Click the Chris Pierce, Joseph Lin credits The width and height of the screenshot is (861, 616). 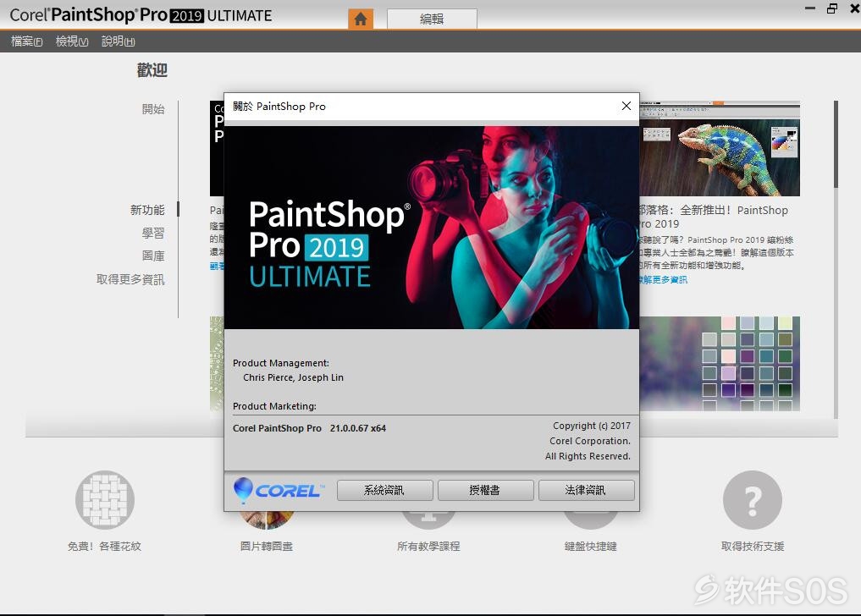pyautogui.click(x=293, y=377)
